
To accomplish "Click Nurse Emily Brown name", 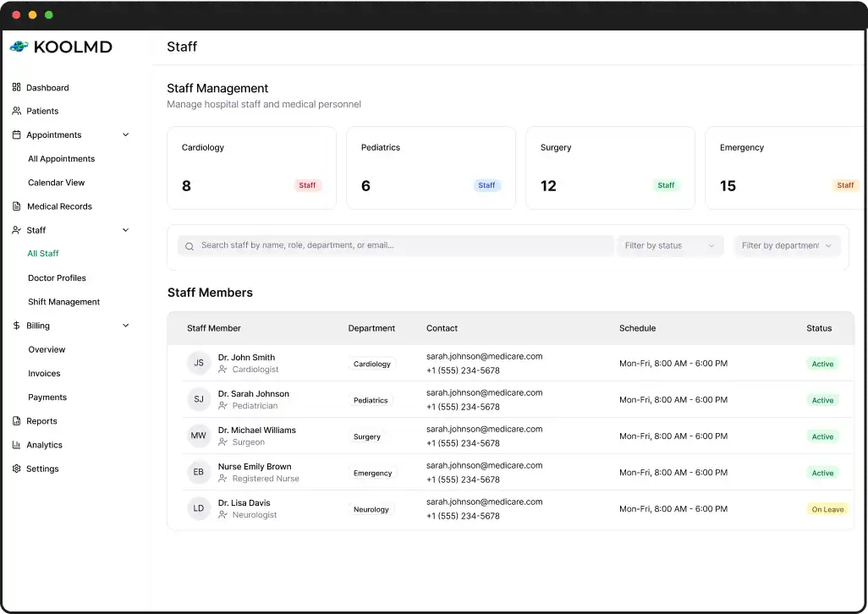I will [255, 466].
